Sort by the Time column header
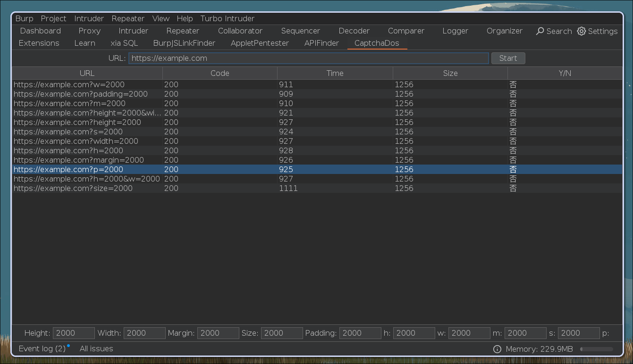The height and width of the screenshot is (364, 633). 335,73
